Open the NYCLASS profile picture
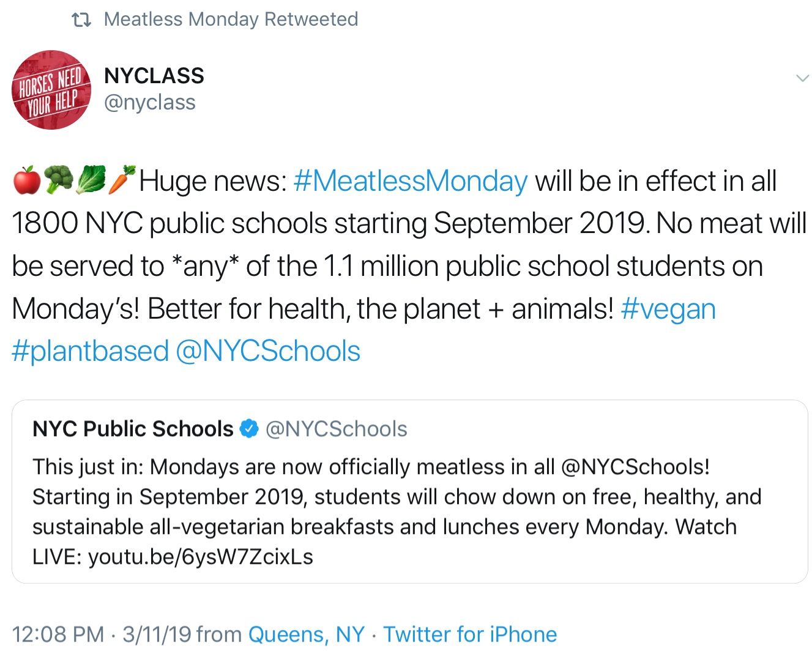This screenshot has height=660, width=812. coord(51,90)
